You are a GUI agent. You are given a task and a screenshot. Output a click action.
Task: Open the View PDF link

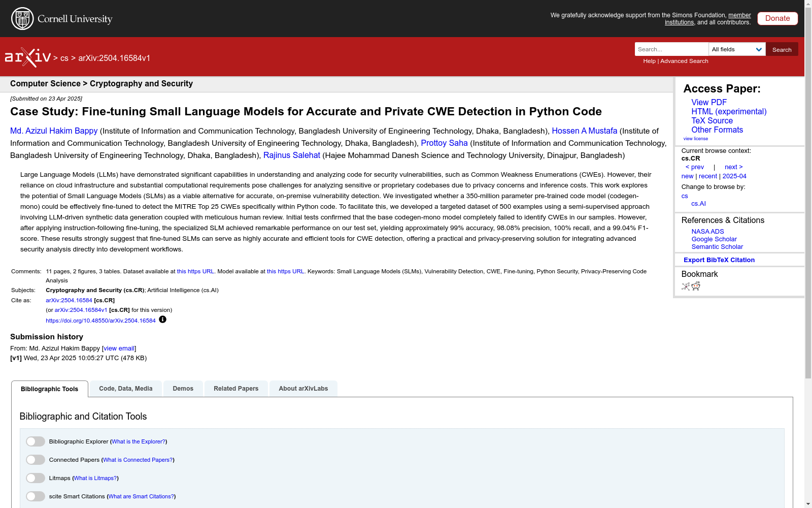(709, 103)
